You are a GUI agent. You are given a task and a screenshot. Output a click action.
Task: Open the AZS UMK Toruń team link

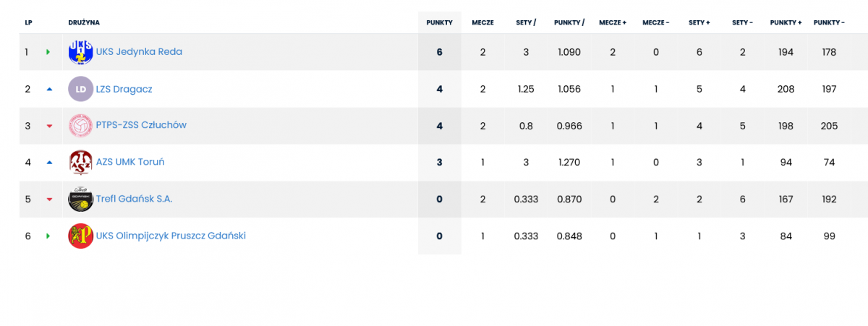click(130, 162)
